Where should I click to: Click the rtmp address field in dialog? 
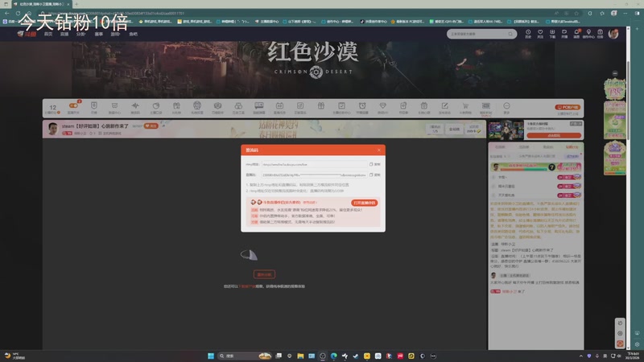tap(314, 164)
